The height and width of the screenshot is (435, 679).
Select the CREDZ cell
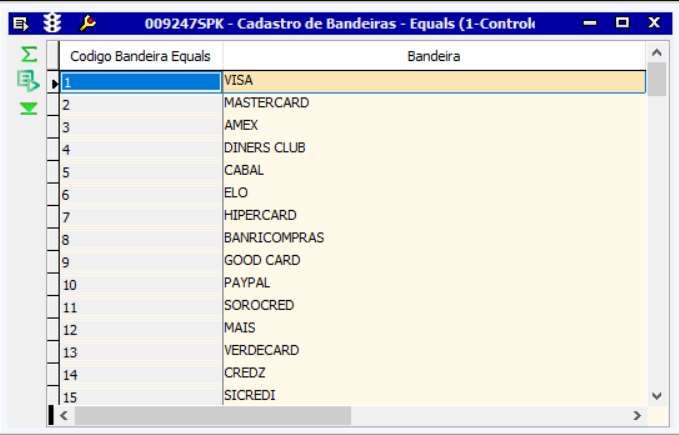click(434, 374)
